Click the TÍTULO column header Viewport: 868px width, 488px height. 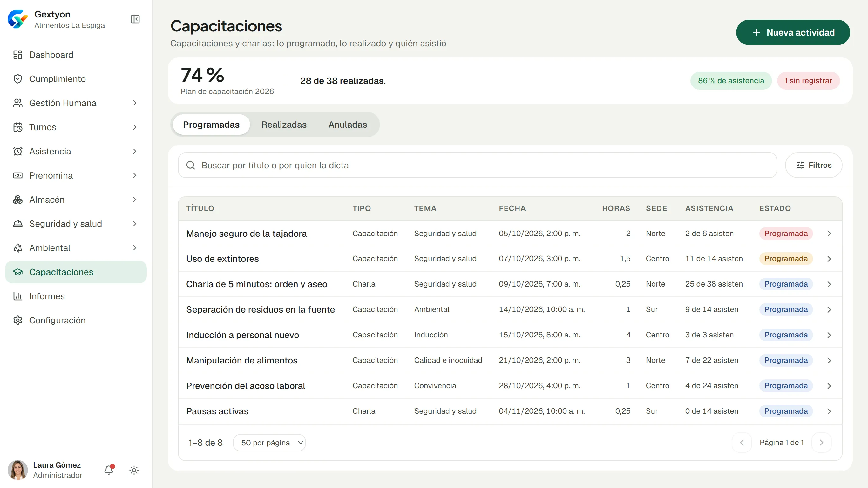click(200, 208)
